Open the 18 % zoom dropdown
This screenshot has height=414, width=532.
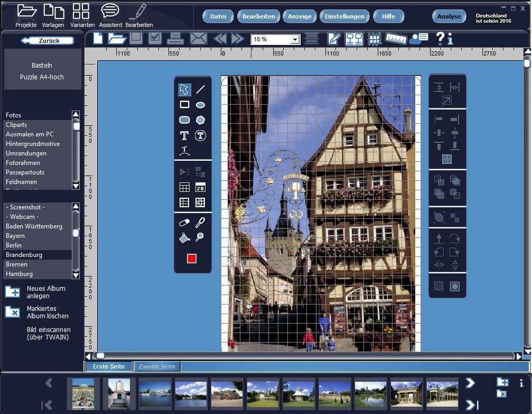coord(295,40)
